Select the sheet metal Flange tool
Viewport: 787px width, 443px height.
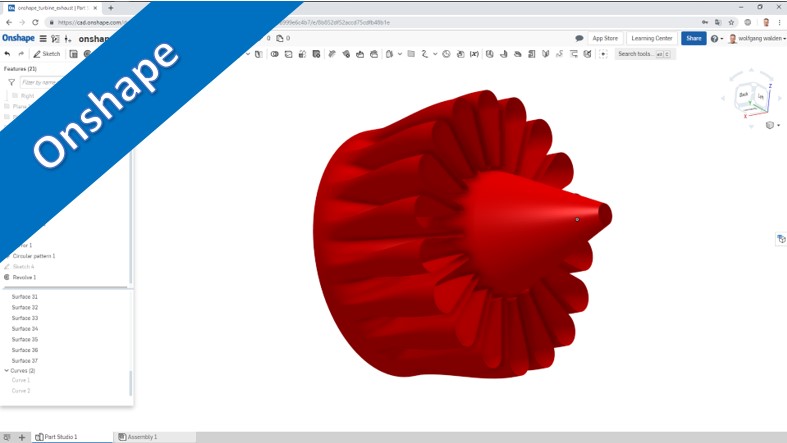point(503,54)
